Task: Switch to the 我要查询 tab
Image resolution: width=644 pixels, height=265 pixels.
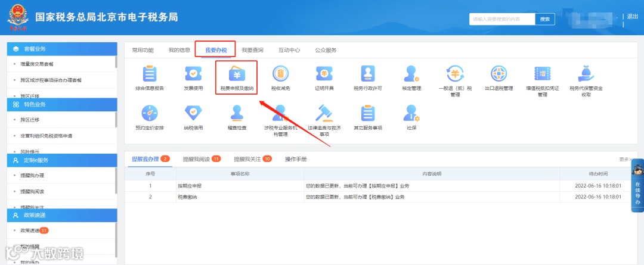Action: click(252, 50)
